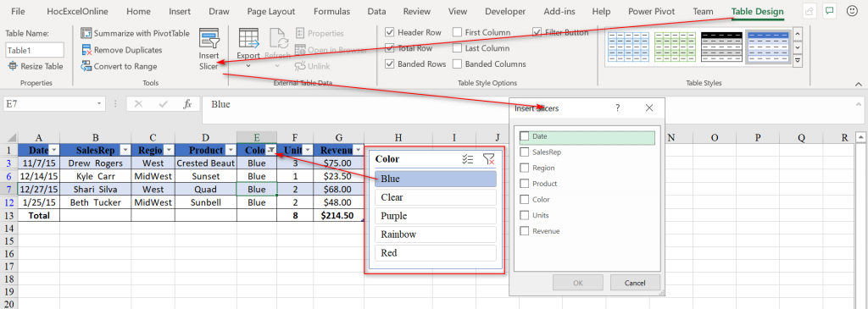The image size is (868, 309).
Task: Open the comments speech bubble icon
Action: tap(829, 10)
